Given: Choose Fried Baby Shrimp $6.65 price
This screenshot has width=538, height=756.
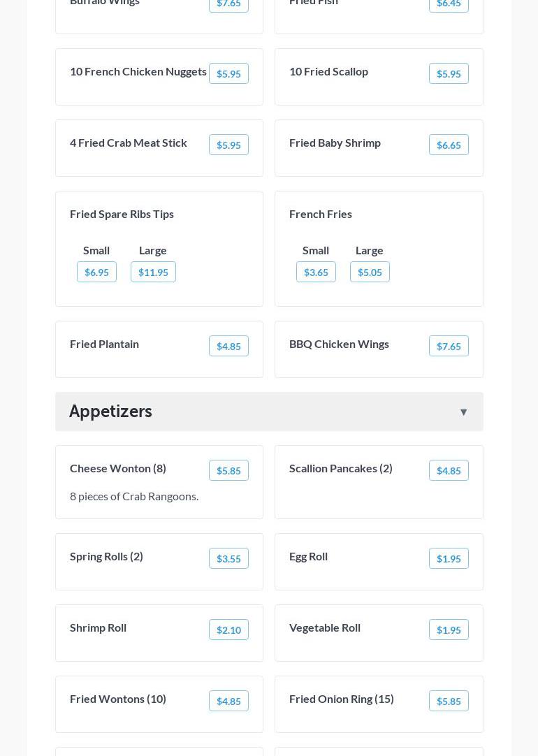Looking at the screenshot, I should [x=449, y=145].
